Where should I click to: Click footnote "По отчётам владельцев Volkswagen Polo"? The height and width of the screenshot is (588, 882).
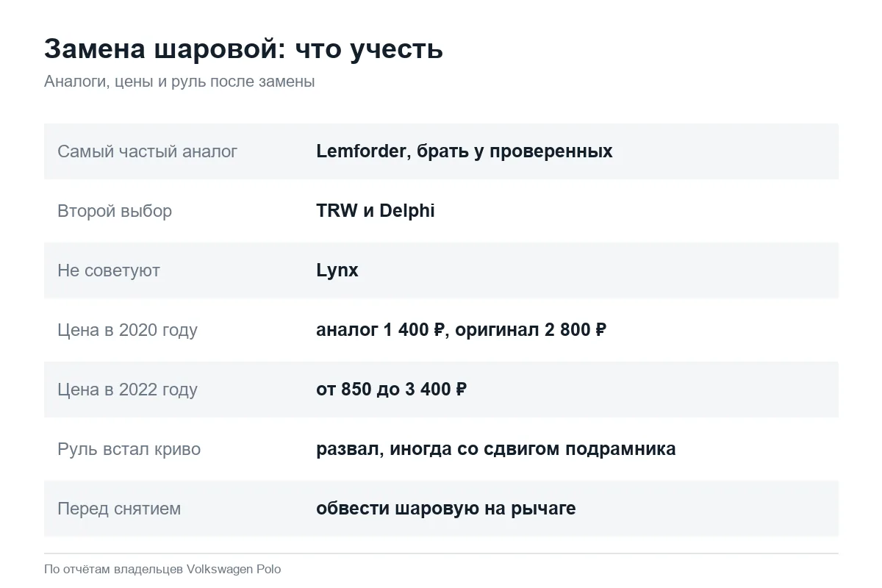coord(162,569)
